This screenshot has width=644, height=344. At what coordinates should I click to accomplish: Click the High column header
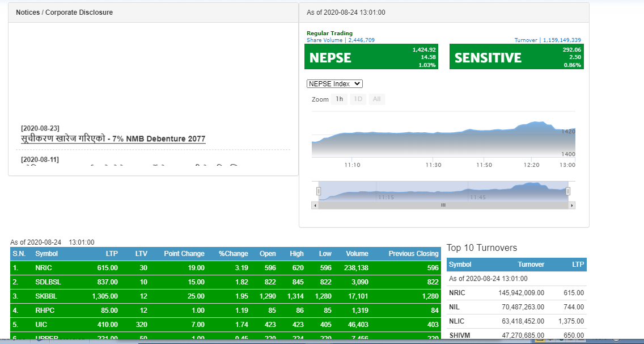pos(296,254)
